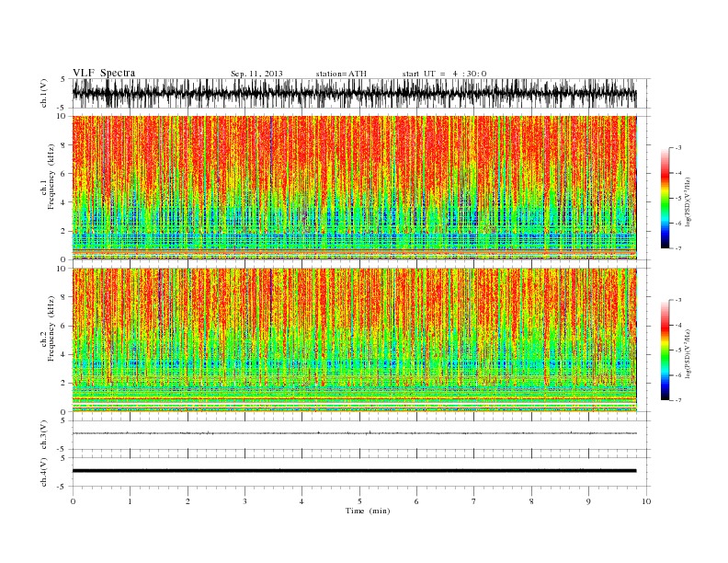Click the color scale bar beside ch.2 spectrogram
This screenshot has height=563, width=728.
pos(665,350)
